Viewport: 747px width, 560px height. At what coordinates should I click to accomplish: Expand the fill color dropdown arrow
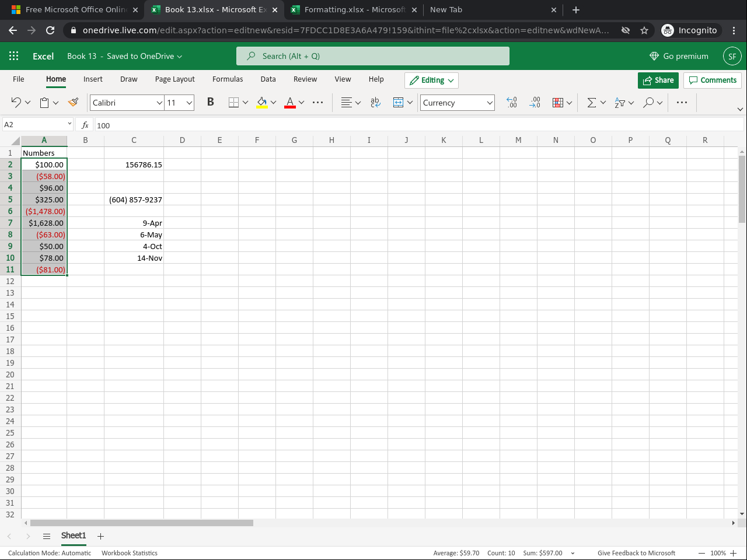(273, 103)
